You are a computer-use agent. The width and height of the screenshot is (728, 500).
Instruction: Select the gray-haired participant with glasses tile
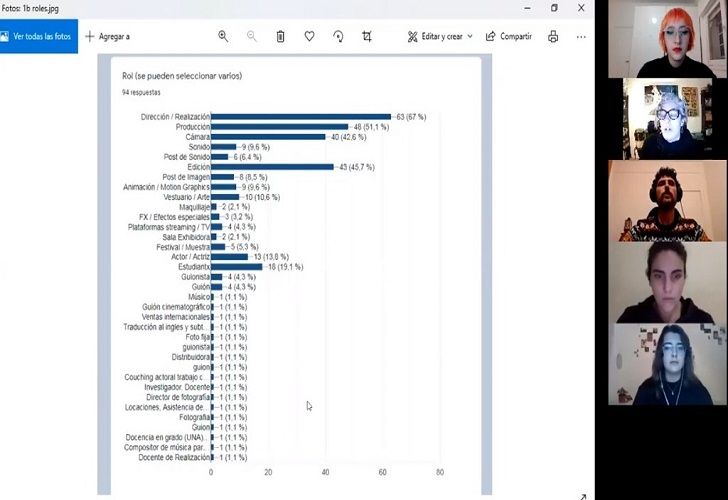[x=667, y=119]
